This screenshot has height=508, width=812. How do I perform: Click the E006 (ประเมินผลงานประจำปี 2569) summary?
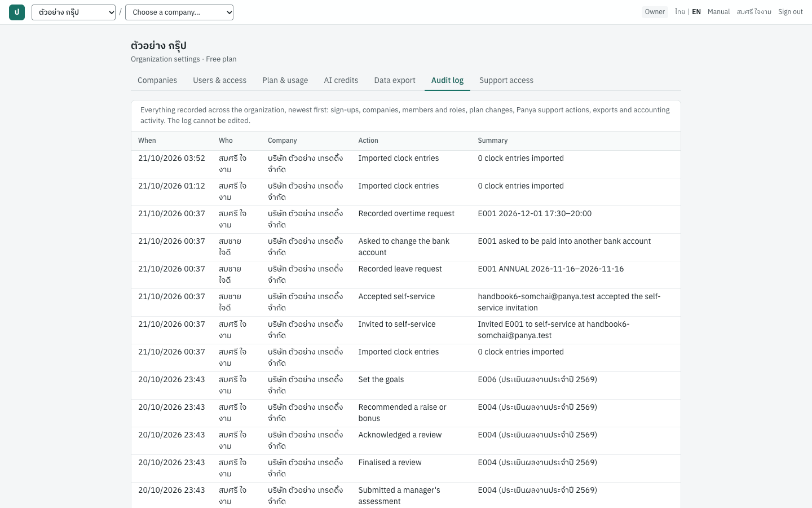point(537,380)
